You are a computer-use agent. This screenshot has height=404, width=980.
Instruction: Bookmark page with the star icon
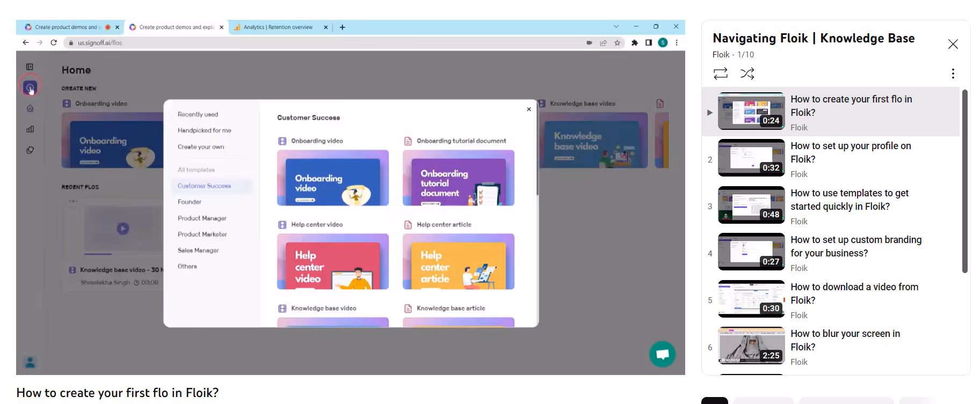coord(618,43)
